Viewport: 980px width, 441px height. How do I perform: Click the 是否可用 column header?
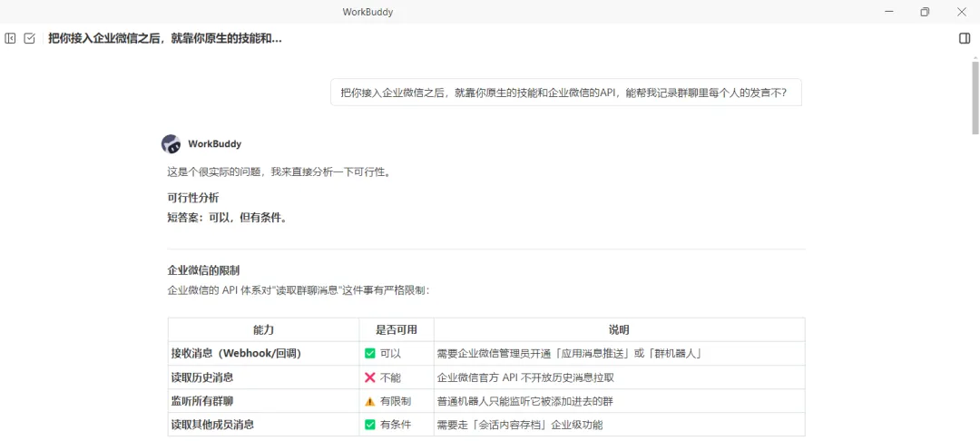397,329
